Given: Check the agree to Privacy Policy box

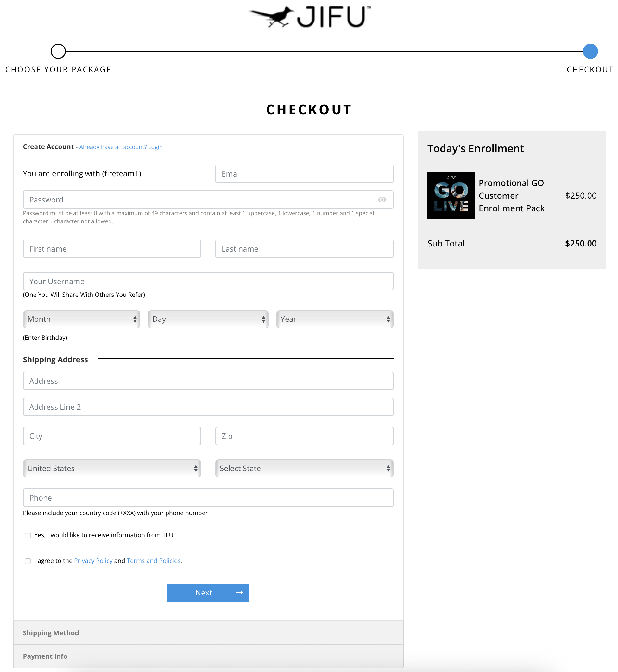Looking at the screenshot, I should (28, 561).
